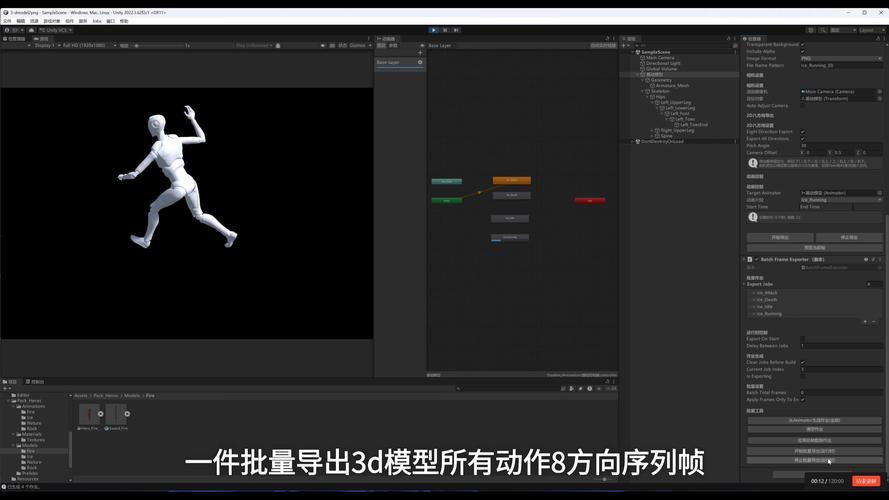Click the orange default state node in Animator
This screenshot has height=500, width=889.
point(511,180)
